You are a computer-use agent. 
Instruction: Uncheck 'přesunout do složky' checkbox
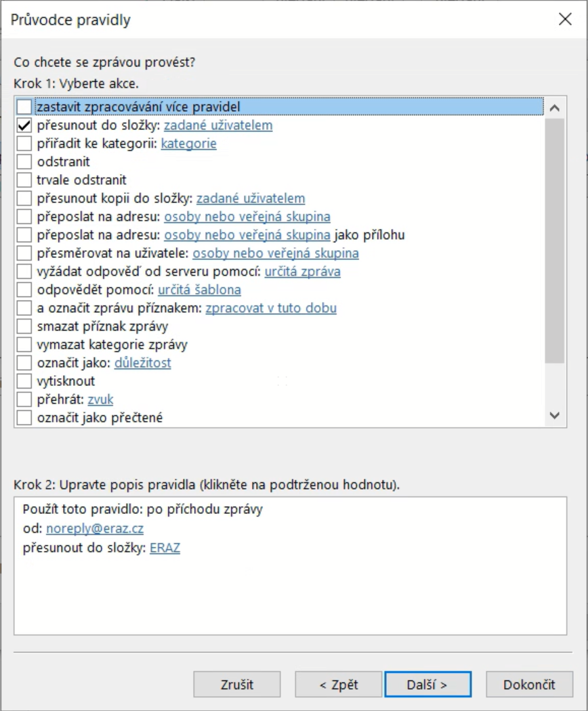[24, 125]
